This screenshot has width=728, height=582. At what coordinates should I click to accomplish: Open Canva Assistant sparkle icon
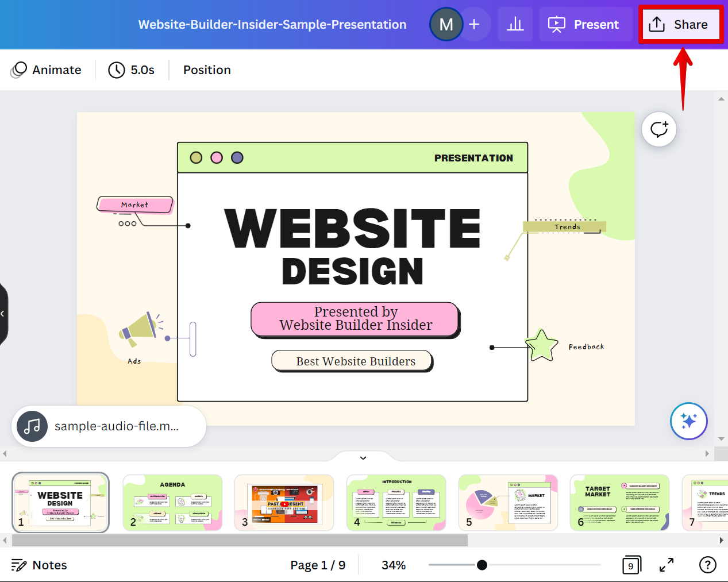coord(688,421)
